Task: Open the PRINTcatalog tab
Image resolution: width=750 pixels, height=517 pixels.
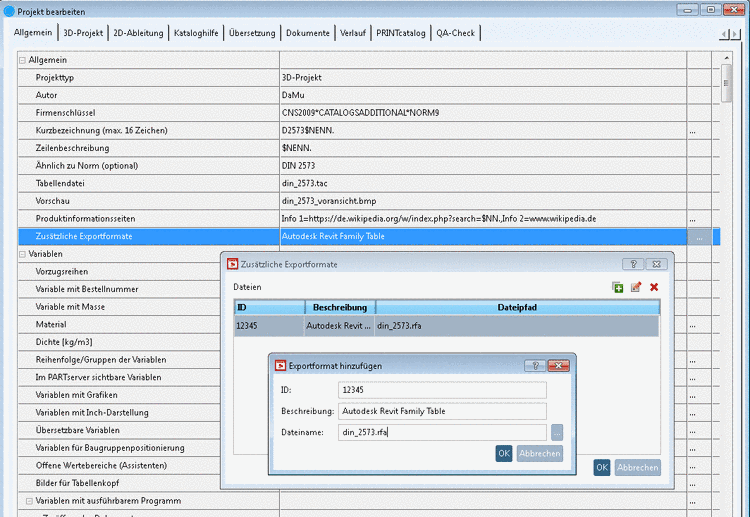Action: (401, 33)
